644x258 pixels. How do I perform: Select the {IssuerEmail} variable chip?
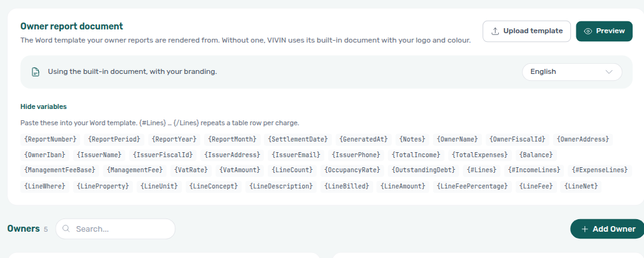tap(296, 155)
